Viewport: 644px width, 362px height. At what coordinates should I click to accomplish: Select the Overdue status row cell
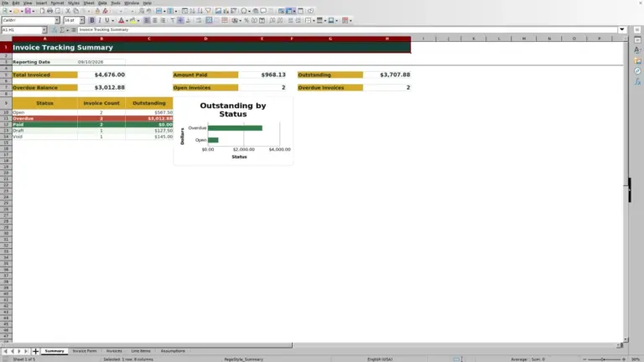pyautogui.click(x=44, y=118)
